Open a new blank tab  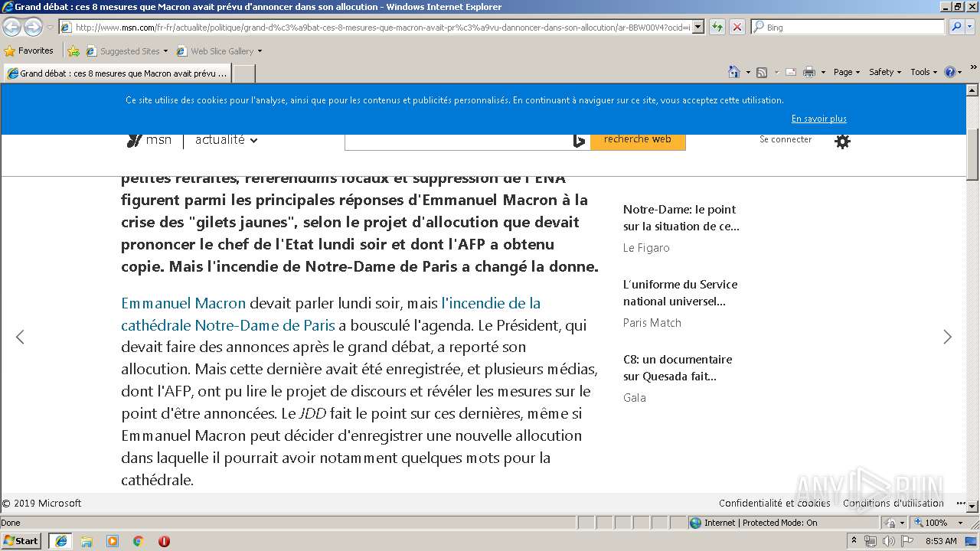[243, 73]
